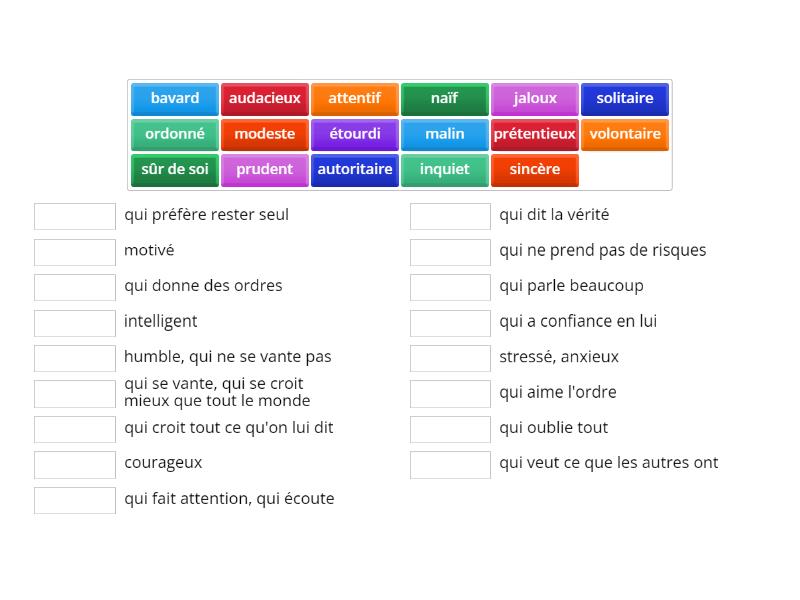The width and height of the screenshot is (800, 600).
Task: Click the answer box next to "qui préfère rester seul"
Action: pyautogui.click(x=74, y=215)
